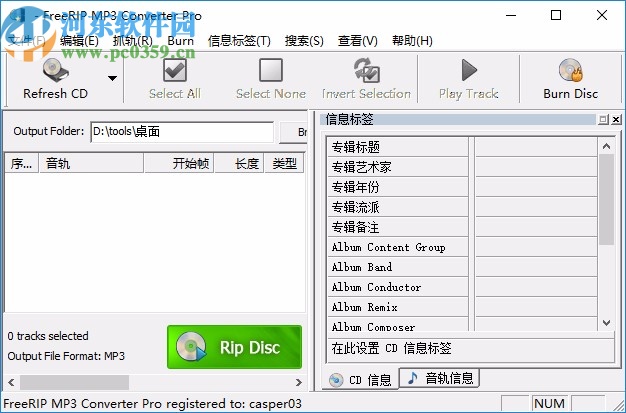
Task: Open the Refresh CD dropdown arrow
Action: point(113,78)
